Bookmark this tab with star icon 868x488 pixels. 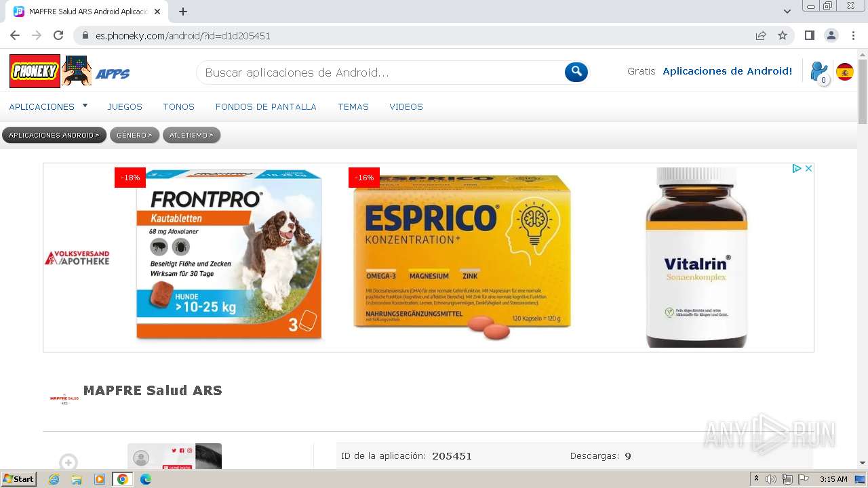(783, 35)
